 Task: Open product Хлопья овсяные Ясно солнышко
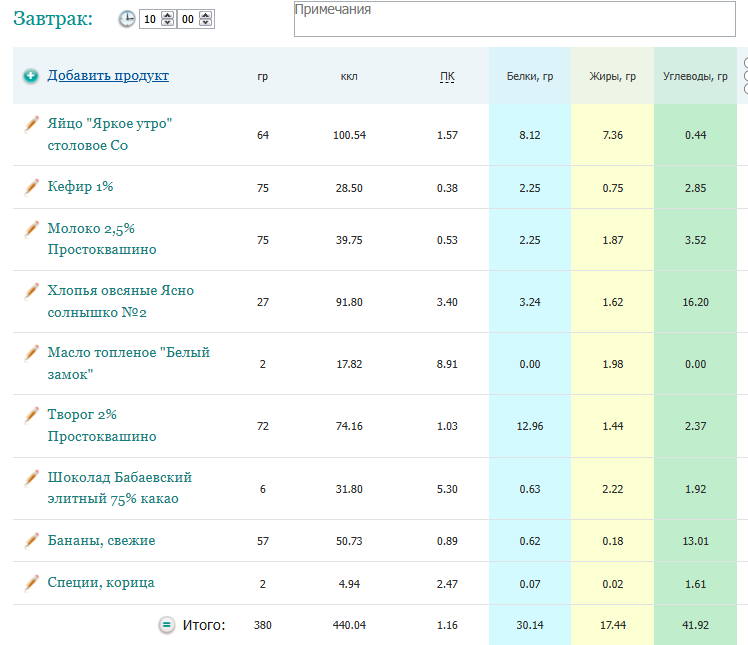coord(121,301)
